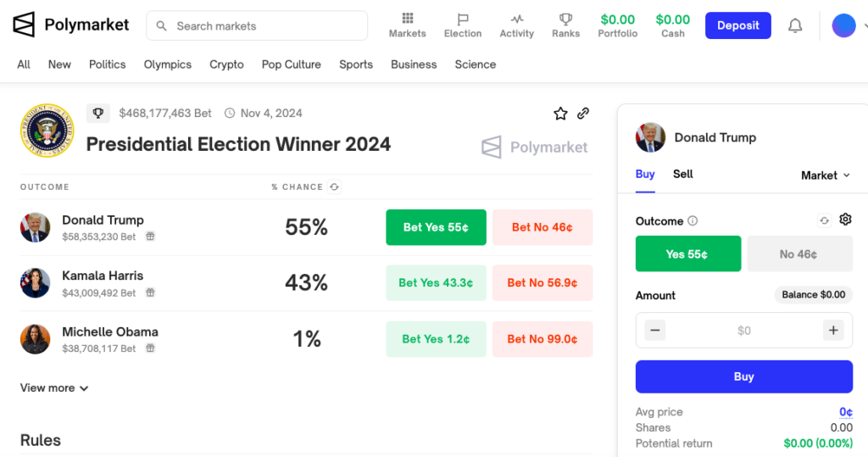This screenshot has width=868, height=457.
Task: Open the Election flag icon
Action: [x=462, y=20]
